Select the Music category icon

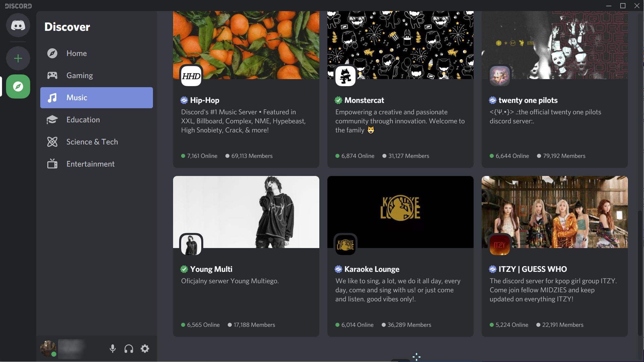click(x=53, y=97)
